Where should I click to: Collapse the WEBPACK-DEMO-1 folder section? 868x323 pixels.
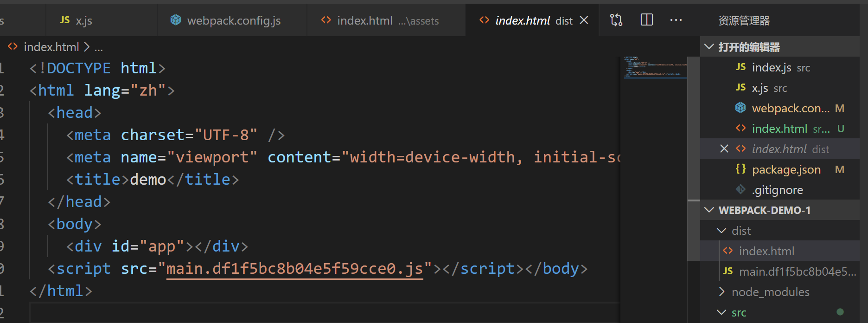[709, 210]
